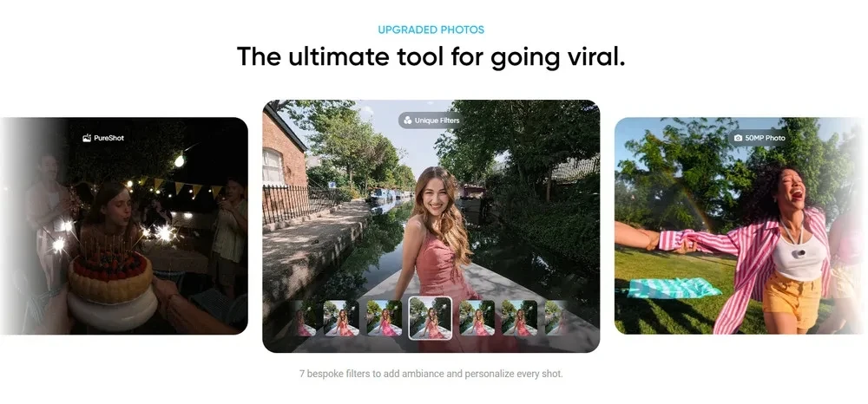Choose the first faded filter thumbnail on left
The height and width of the screenshot is (404, 868).
pyautogui.click(x=305, y=318)
